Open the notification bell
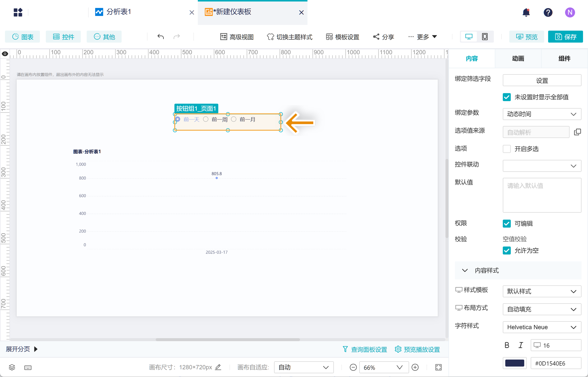This screenshot has width=588, height=377. tap(526, 12)
